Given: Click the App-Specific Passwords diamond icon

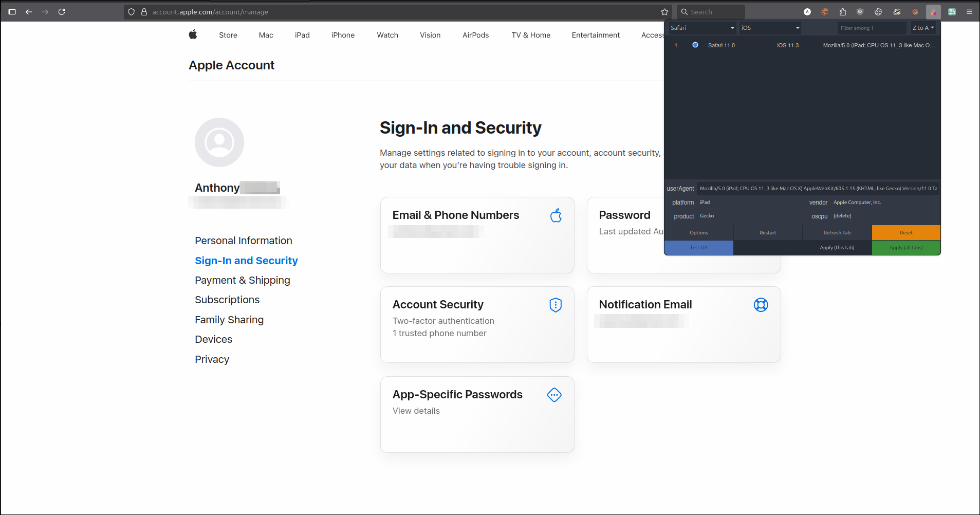Looking at the screenshot, I should pyautogui.click(x=554, y=395).
